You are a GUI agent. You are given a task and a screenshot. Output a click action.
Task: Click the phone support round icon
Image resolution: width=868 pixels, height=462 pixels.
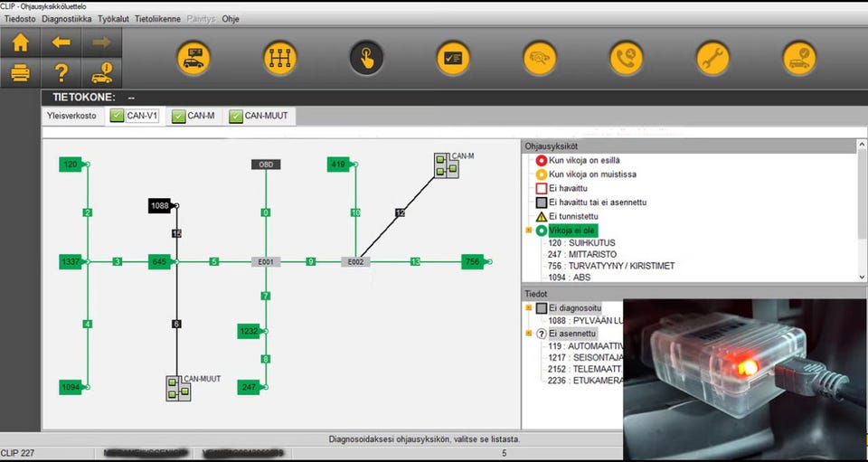pyautogui.click(x=626, y=58)
